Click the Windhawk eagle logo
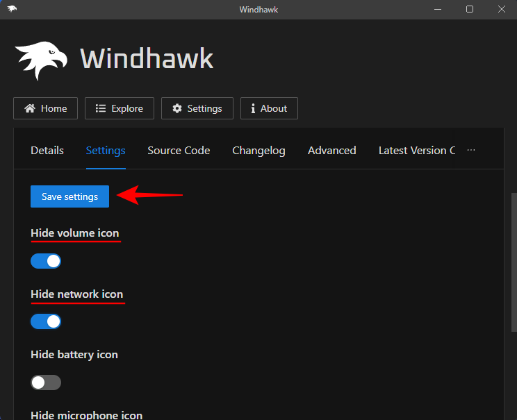Image resolution: width=517 pixels, height=420 pixels. (x=41, y=60)
